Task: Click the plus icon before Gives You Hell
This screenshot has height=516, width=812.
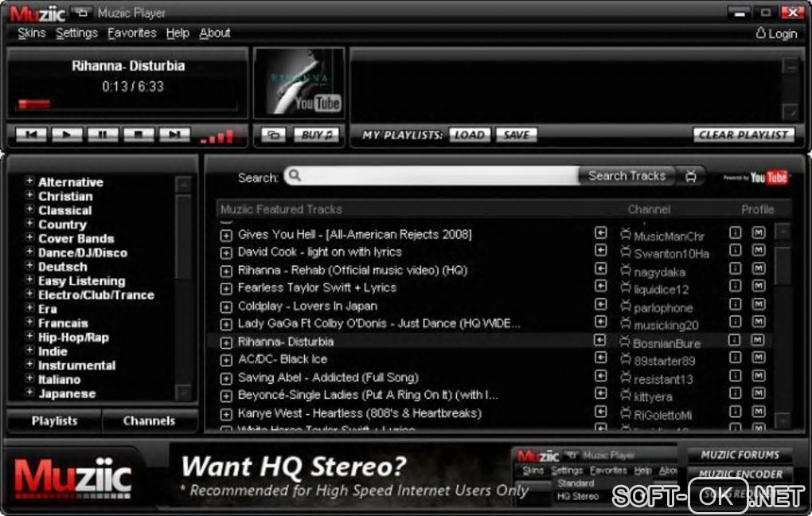Action: pyautogui.click(x=226, y=236)
